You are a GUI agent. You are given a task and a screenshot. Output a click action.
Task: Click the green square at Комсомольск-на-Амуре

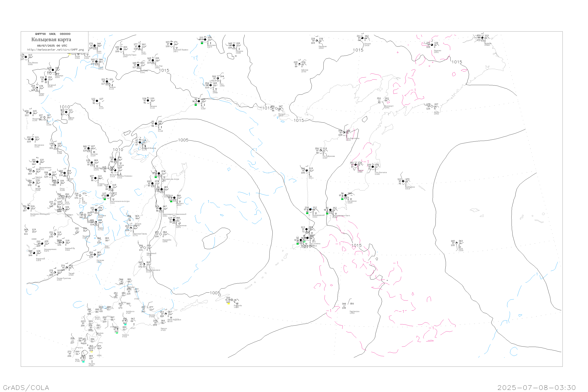(x=105, y=199)
